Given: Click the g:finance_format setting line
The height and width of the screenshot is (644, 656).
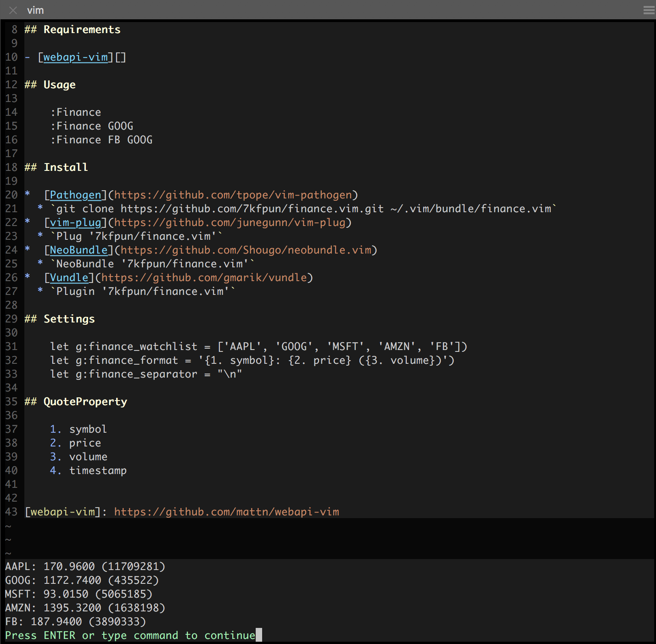Looking at the screenshot, I should pyautogui.click(x=252, y=361).
